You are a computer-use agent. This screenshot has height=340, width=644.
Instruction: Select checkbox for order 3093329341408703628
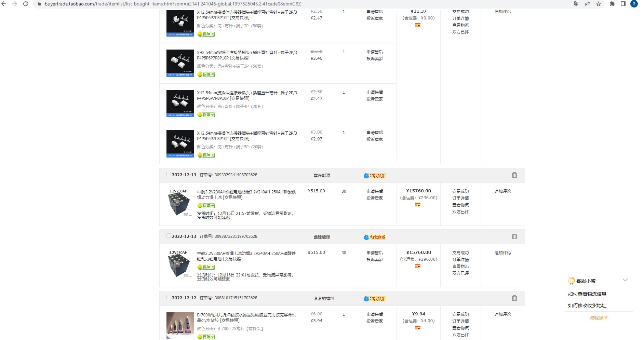[x=169, y=174]
